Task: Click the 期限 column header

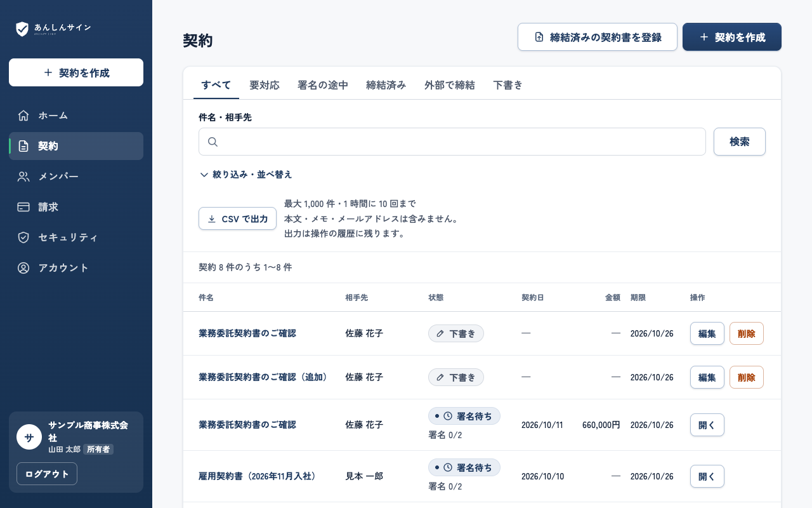Action: tap(638, 297)
